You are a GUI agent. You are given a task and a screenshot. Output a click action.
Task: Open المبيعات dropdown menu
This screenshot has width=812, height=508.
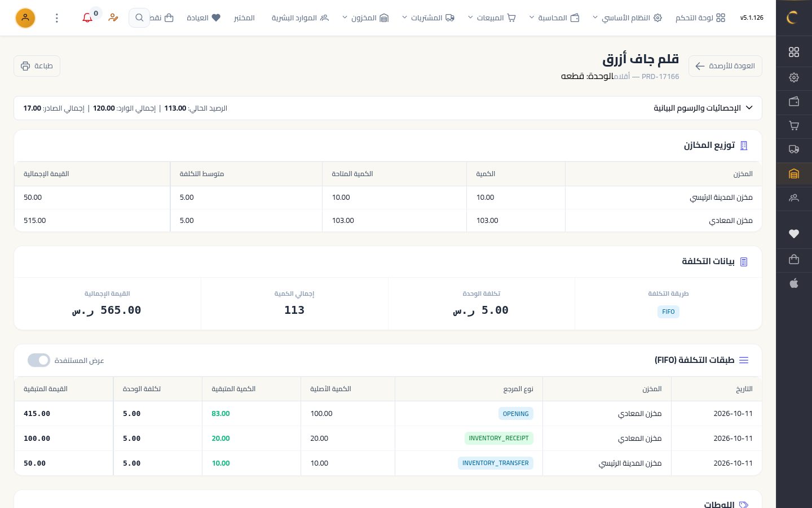click(x=492, y=18)
